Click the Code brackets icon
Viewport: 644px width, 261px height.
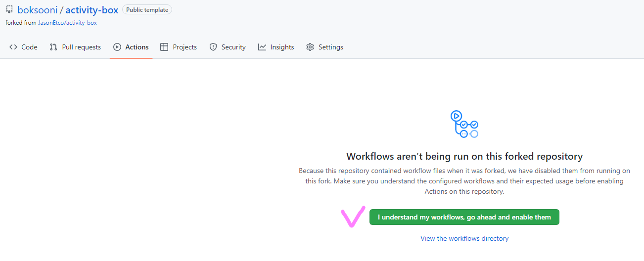13,47
